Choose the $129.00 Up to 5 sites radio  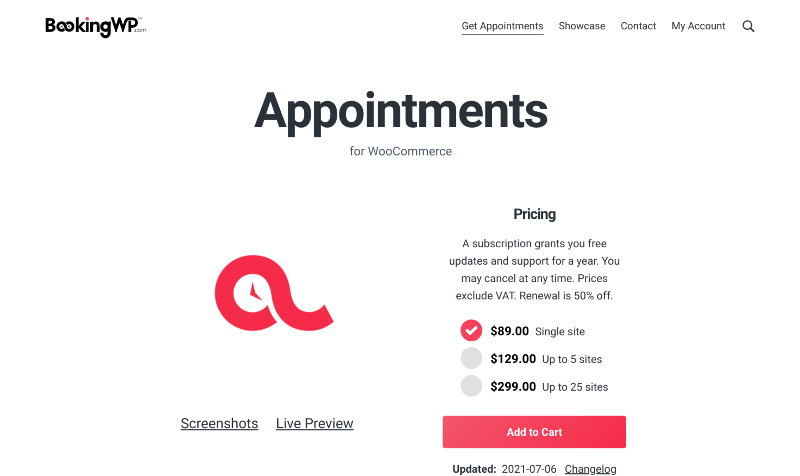471,358
